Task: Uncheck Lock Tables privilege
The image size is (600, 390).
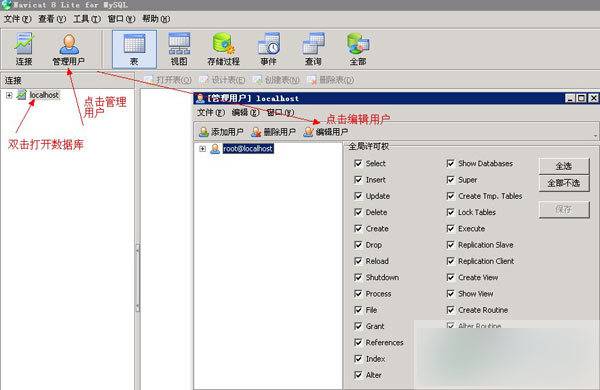Action: 450,212
